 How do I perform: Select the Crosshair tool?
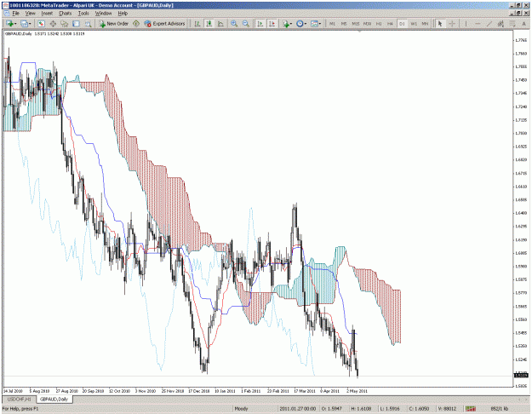452,24
